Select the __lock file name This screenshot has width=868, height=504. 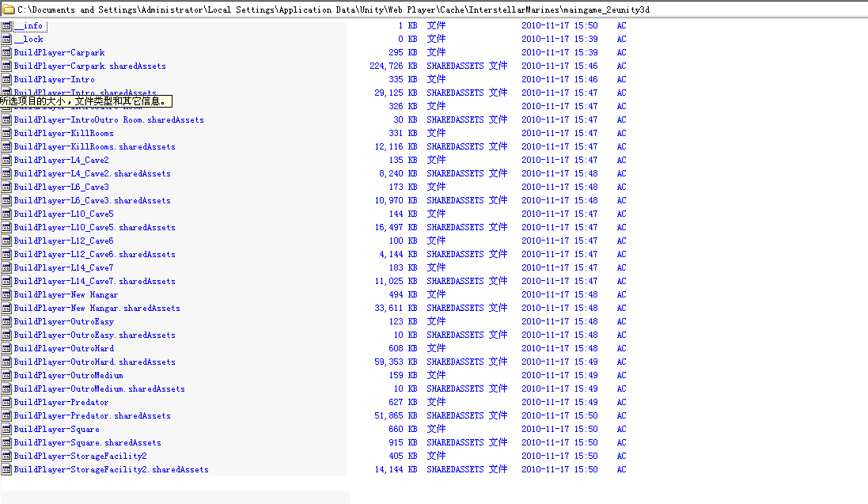[x=28, y=39]
